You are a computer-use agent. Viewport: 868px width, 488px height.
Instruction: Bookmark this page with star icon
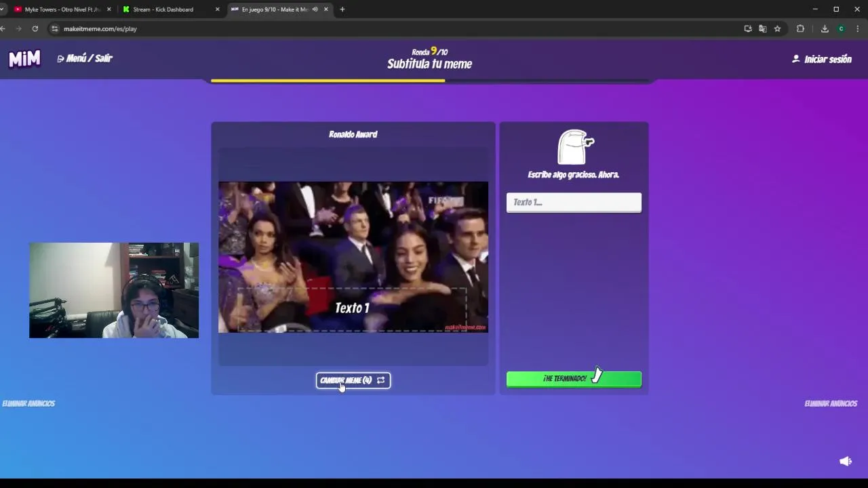click(x=778, y=28)
